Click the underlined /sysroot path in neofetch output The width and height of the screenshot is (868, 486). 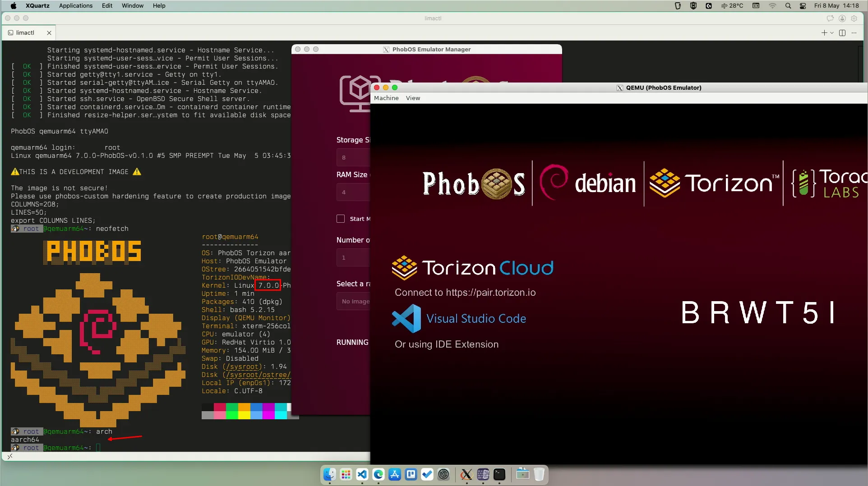point(242,367)
